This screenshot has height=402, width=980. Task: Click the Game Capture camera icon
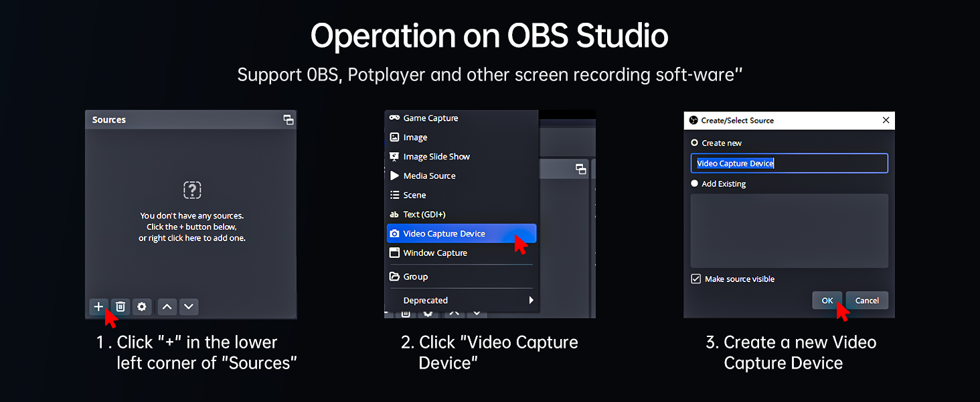[x=395, y=117]
